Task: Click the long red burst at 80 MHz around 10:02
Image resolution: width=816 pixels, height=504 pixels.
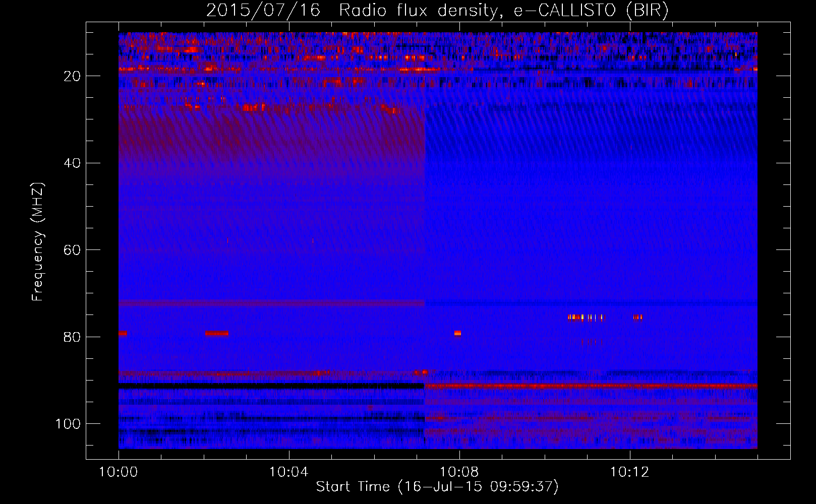Action: (x=217, y=333)
